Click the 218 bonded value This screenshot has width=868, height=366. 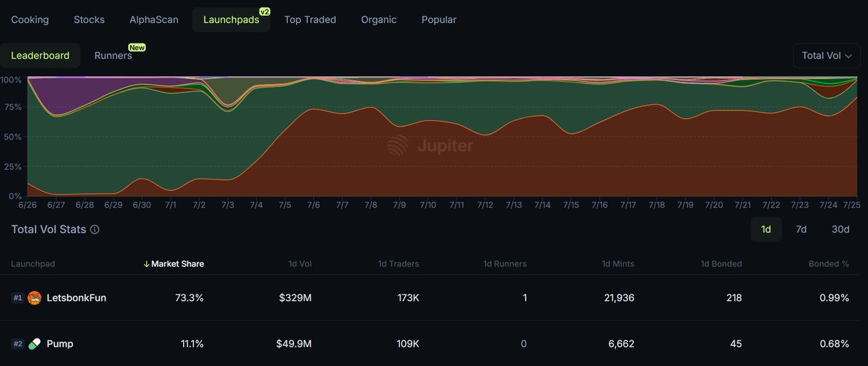coord(733,298)
